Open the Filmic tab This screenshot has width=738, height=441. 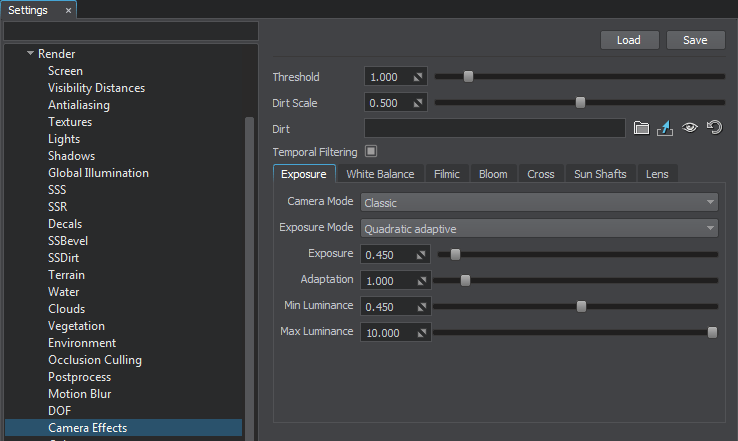[x=447, y=174]
